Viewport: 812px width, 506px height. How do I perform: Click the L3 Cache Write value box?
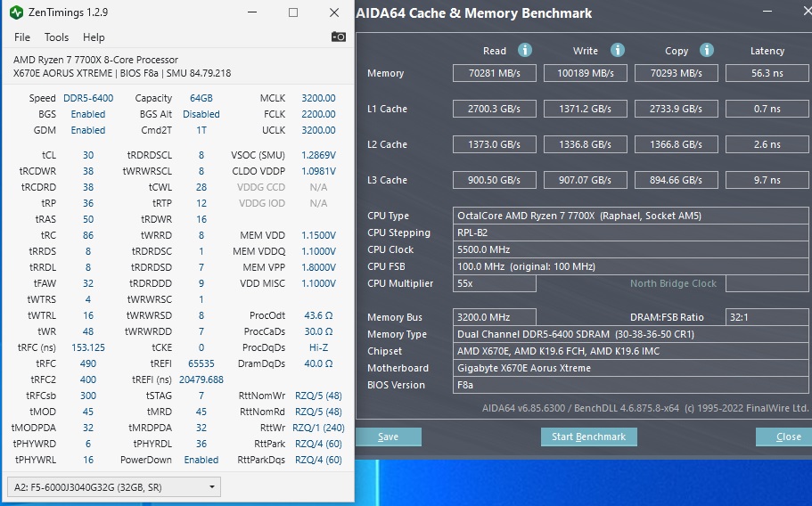tap(586, 180)
